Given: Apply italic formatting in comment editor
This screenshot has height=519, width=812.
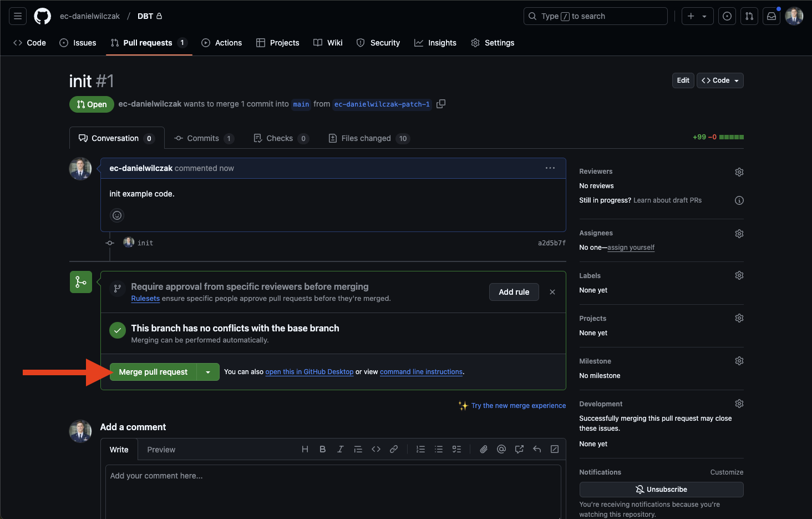Looking at the screenshot, I should [x=341, y=449].
